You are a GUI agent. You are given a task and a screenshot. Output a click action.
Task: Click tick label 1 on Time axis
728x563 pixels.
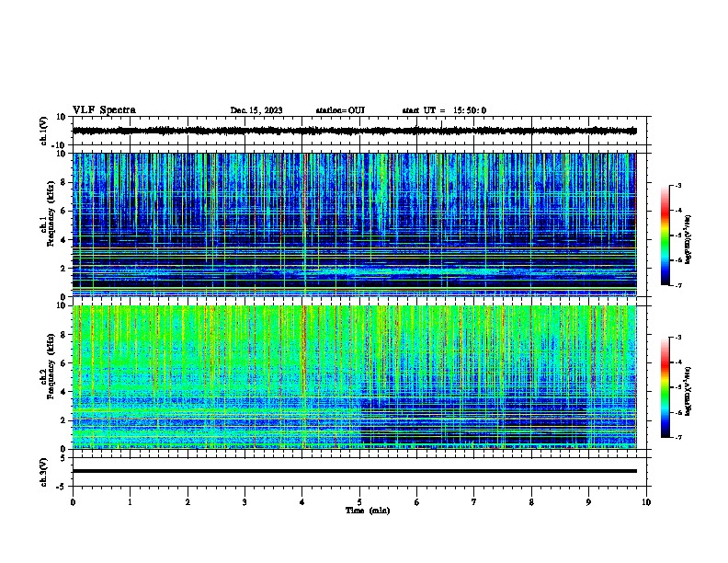(130, 502)
